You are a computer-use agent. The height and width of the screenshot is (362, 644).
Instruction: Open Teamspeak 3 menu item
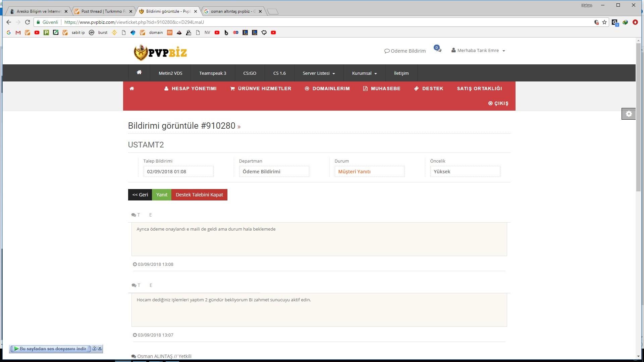(x=213, y=73)
